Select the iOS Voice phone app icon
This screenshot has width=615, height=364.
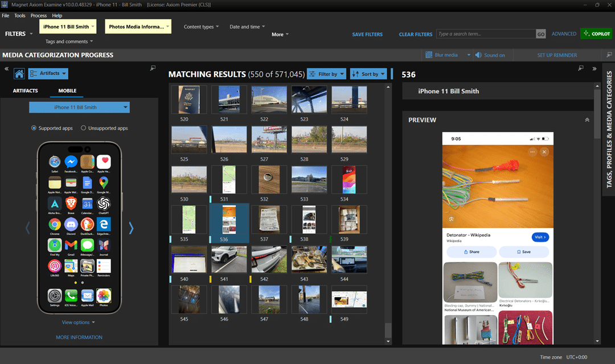pos(71,295)
